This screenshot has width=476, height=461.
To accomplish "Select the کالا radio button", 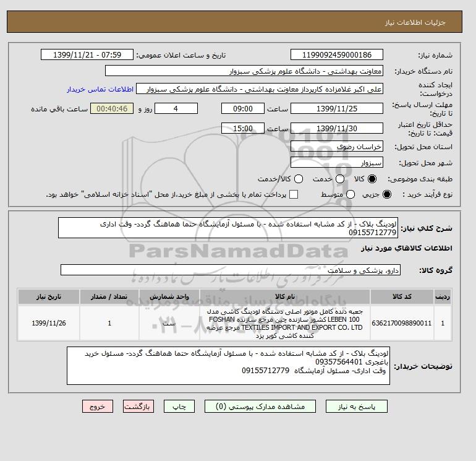I will pyautogui.click(x=372, y=179).
